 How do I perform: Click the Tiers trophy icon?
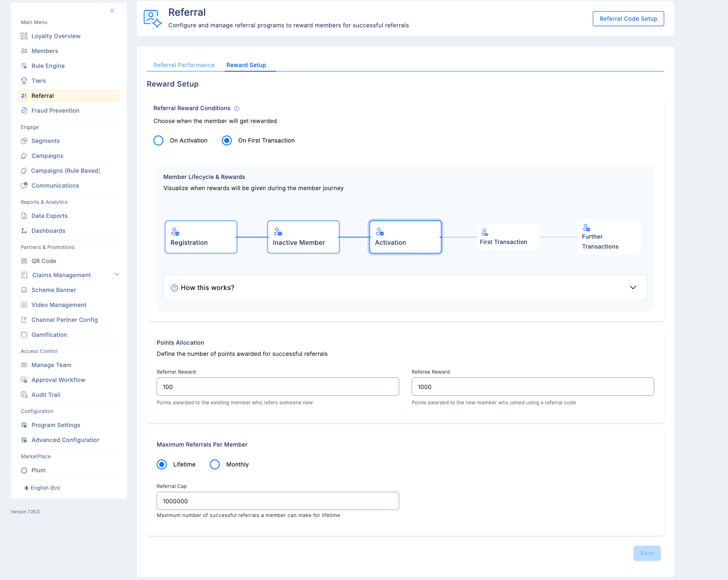[24, 81]
